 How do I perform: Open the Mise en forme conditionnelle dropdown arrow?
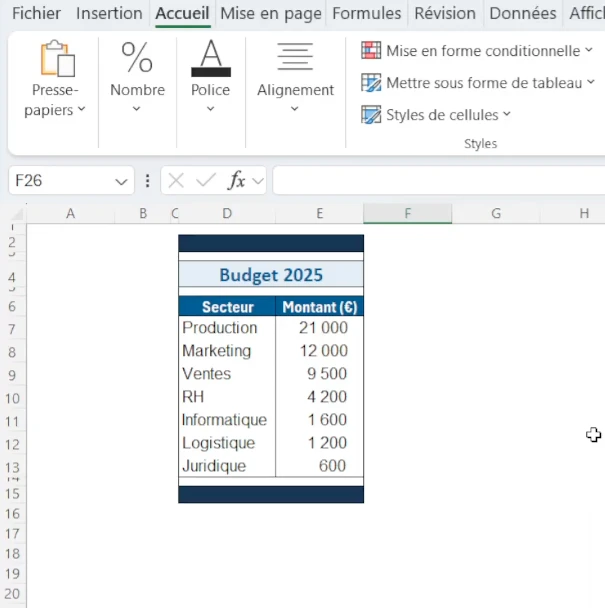click(x=589, y=50)
